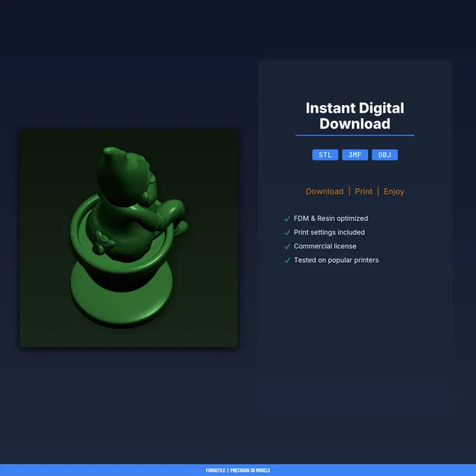Click the word 'Print' in orange
Image resolution: width=476 pixels, height=476 pixels.
pos(363,191)
